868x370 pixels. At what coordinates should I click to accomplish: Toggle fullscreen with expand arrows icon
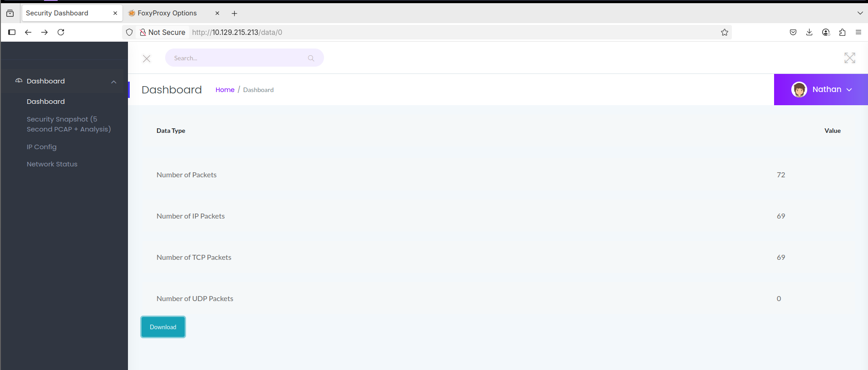pyautogui.click(x=850, y=58)
